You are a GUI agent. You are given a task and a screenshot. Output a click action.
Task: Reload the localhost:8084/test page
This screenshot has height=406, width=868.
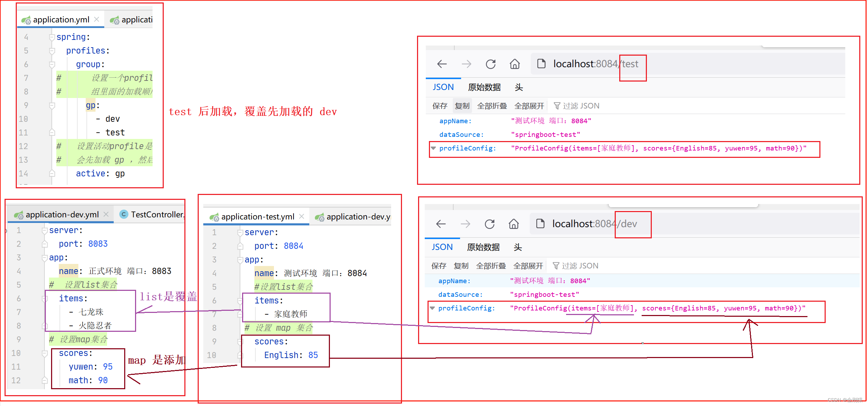point(491,64)
